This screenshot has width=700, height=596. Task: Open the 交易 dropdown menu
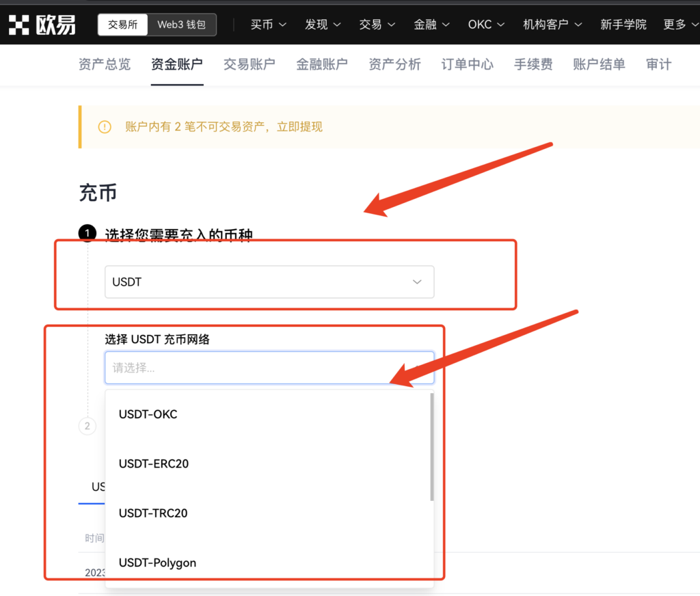tap(377, 25)
